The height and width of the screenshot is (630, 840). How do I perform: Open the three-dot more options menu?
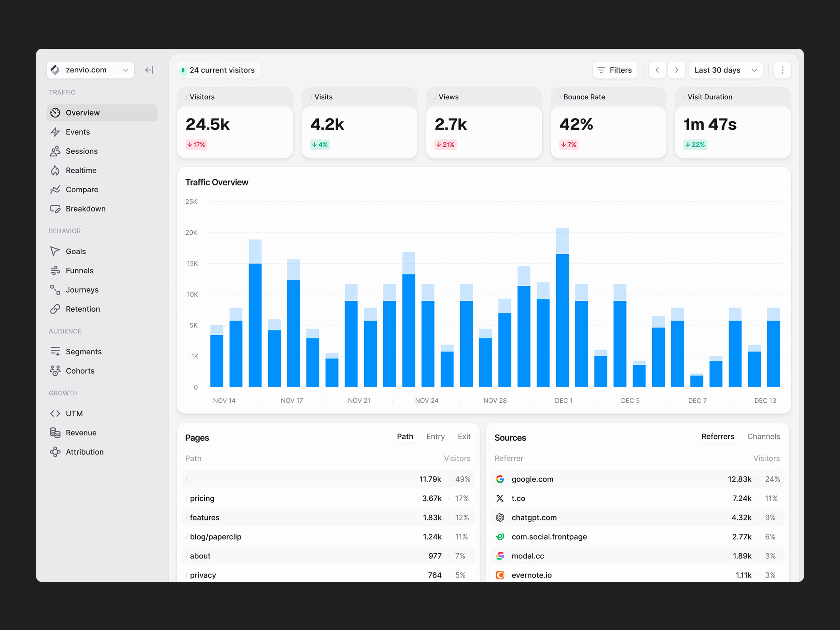point(782,70)
